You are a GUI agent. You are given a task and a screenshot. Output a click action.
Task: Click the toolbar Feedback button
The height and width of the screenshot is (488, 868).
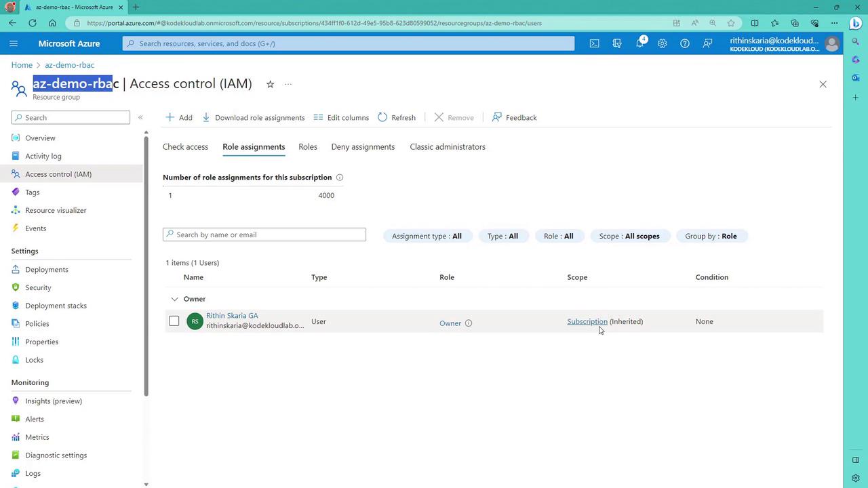(514, 117)
